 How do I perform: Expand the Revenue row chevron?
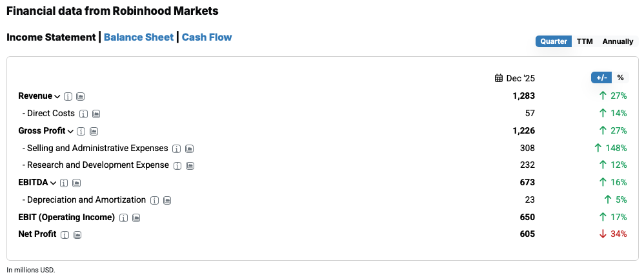click(x=57, y=97)
